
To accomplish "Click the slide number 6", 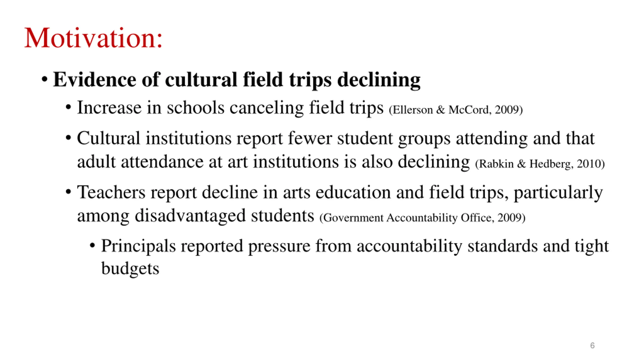I will click(592, 345).
